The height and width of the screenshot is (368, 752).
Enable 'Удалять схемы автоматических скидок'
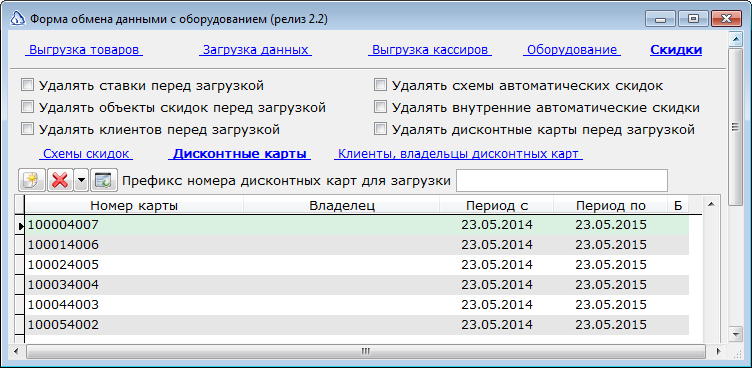[380, 85]
